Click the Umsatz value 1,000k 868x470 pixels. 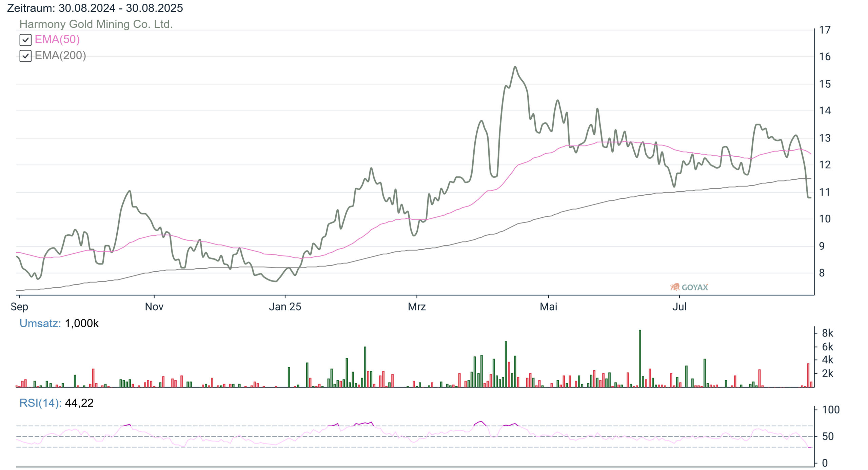point(82,324)
